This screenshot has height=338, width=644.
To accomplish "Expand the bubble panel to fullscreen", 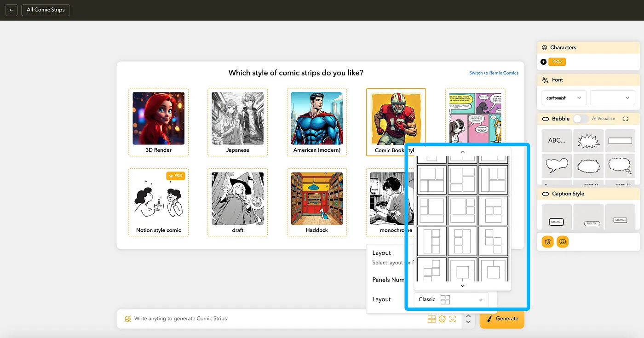I will pyautogui.click(x=626, y=119).
